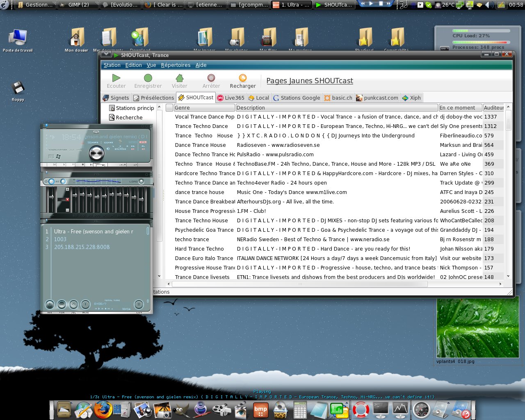Click the Arrêter stop icon
The height and width of the screenshot is (420, 525).
click(211, 78)
